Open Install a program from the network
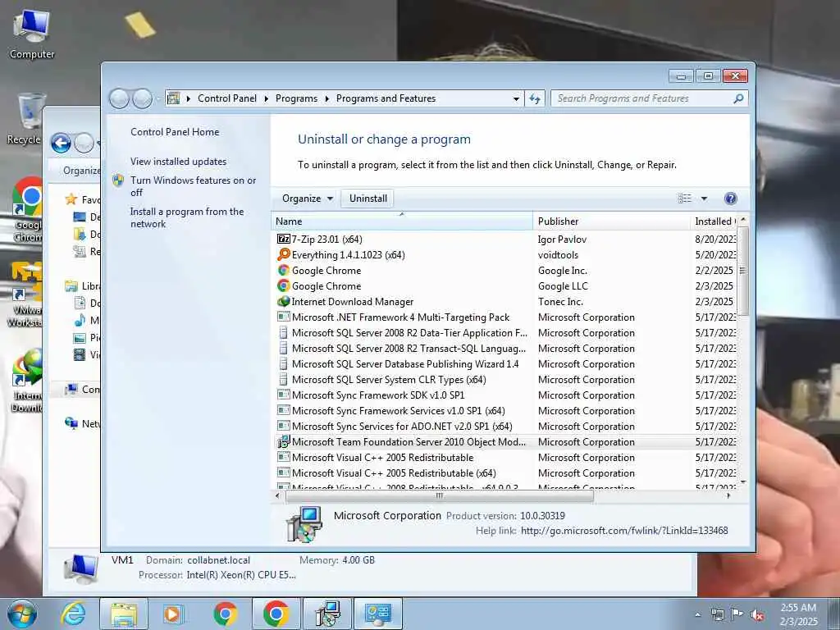The height and width of the screenshot is (630, 840). 187,217
